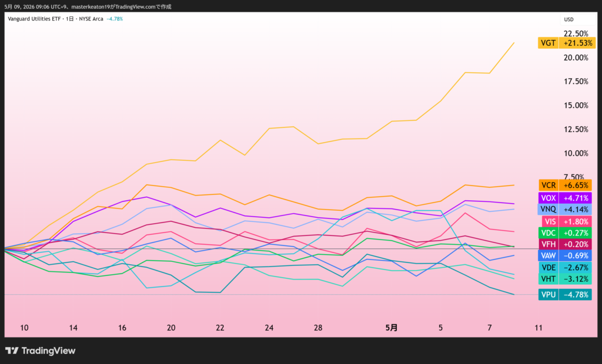This screenshot has width=602, height=364.
Task: Click the VOX +4.71% price tag
Action: click(x=565, y=198)
